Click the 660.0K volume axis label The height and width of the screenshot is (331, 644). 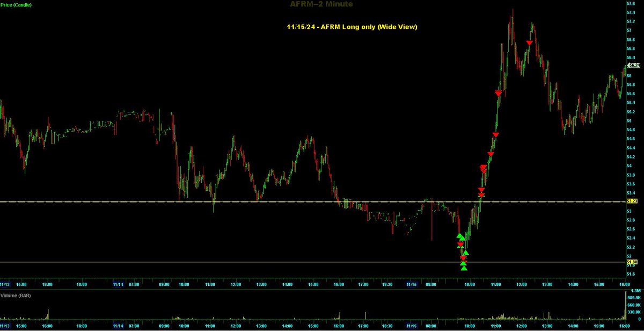point(634,305)
